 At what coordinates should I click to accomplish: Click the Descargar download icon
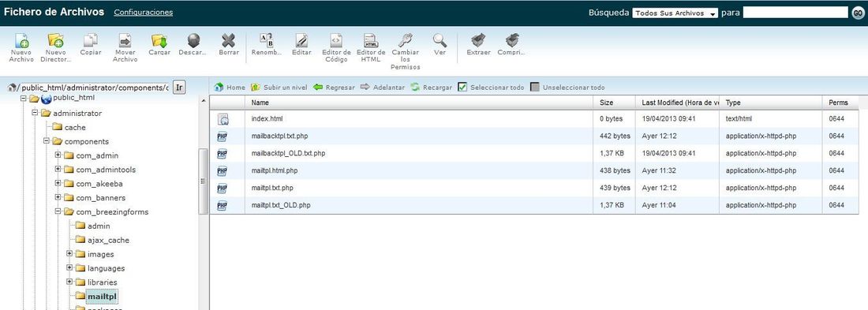193,41
